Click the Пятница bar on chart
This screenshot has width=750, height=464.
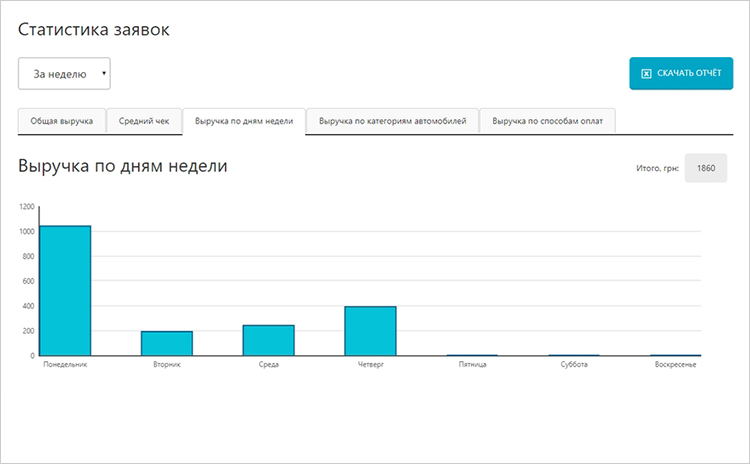coord(472,355)
